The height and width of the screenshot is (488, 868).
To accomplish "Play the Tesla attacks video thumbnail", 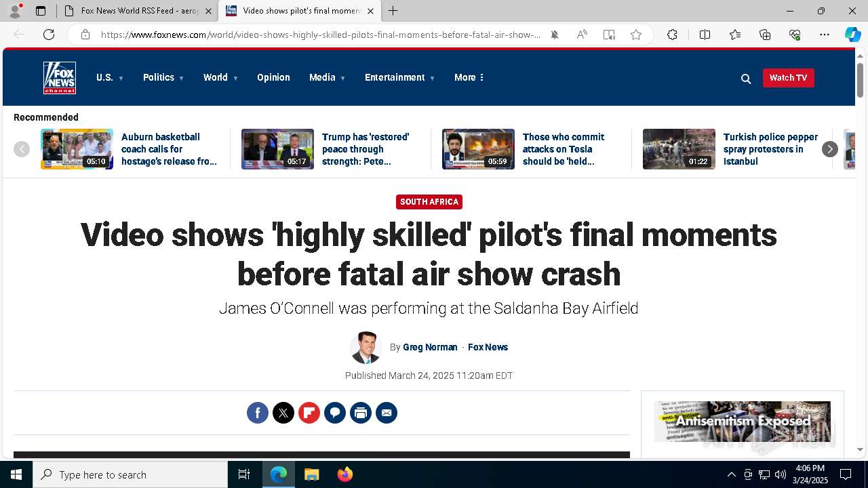I will [478, 149].
